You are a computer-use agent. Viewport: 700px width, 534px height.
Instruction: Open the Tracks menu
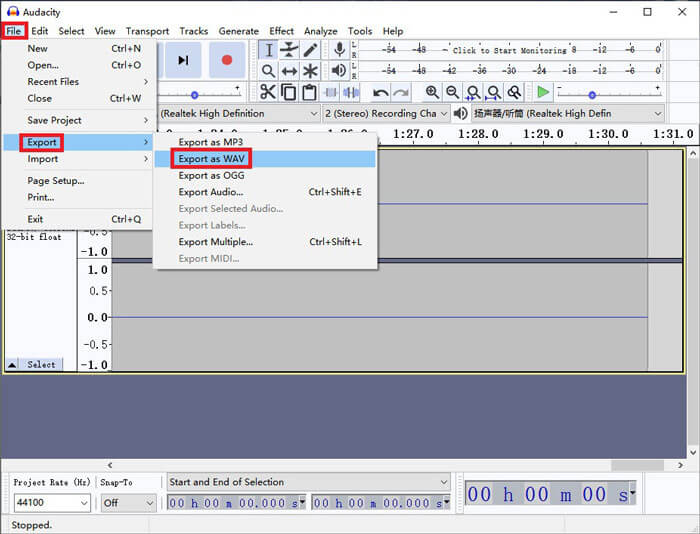click(x=193, y=31)
